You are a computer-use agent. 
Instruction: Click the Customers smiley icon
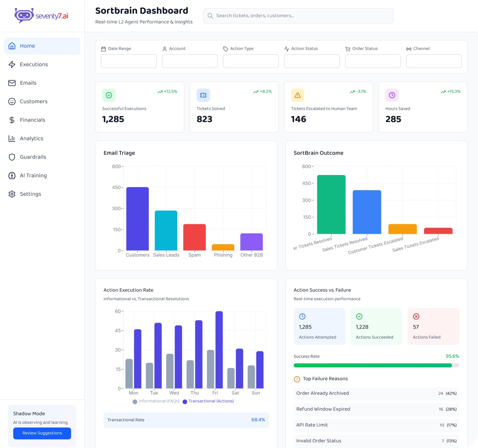click(x=12, y=102)
